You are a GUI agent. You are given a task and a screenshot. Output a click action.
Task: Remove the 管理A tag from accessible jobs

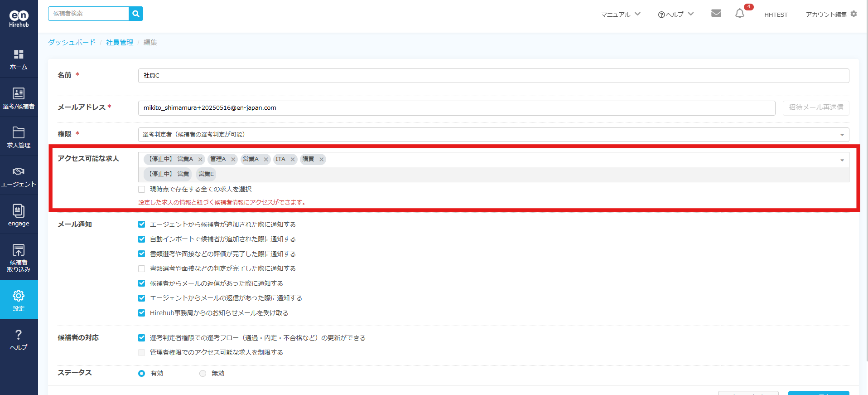coord(233,159)
